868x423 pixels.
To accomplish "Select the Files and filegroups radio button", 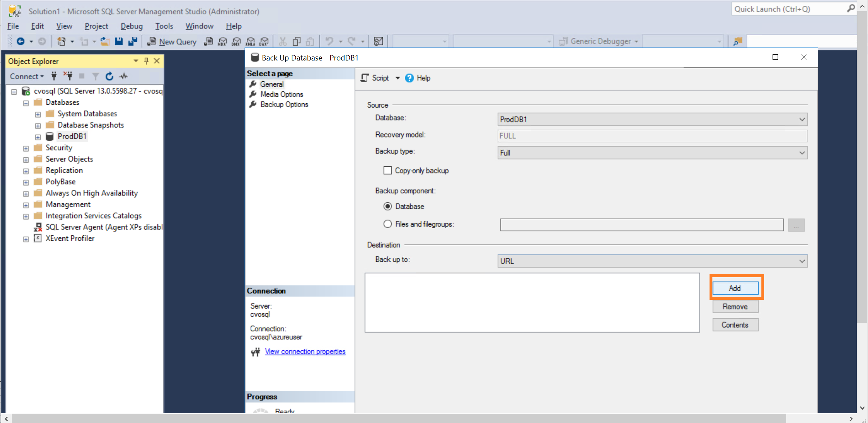I will (x=388, y=224).
